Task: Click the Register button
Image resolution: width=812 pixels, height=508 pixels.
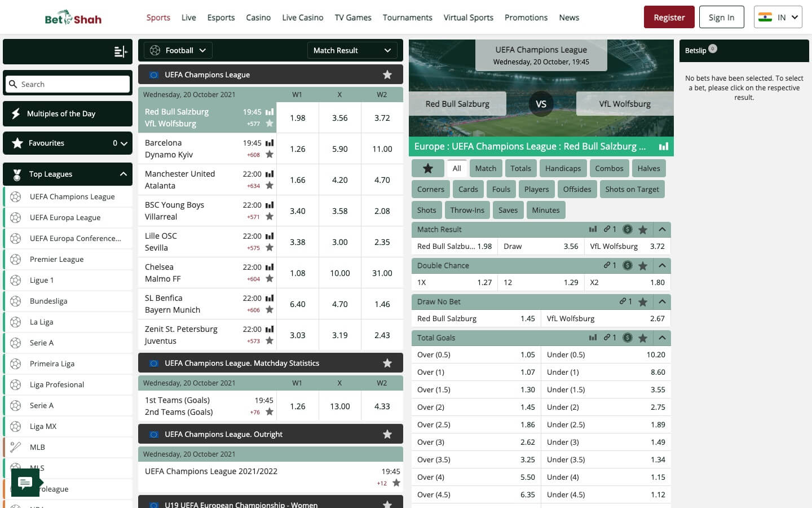Action: tap(669, 17)
